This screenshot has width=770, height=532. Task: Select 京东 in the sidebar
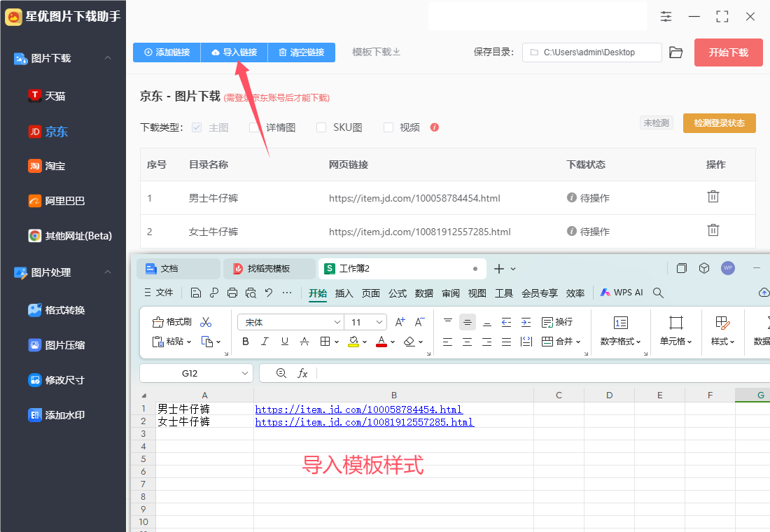pos(48,131)
